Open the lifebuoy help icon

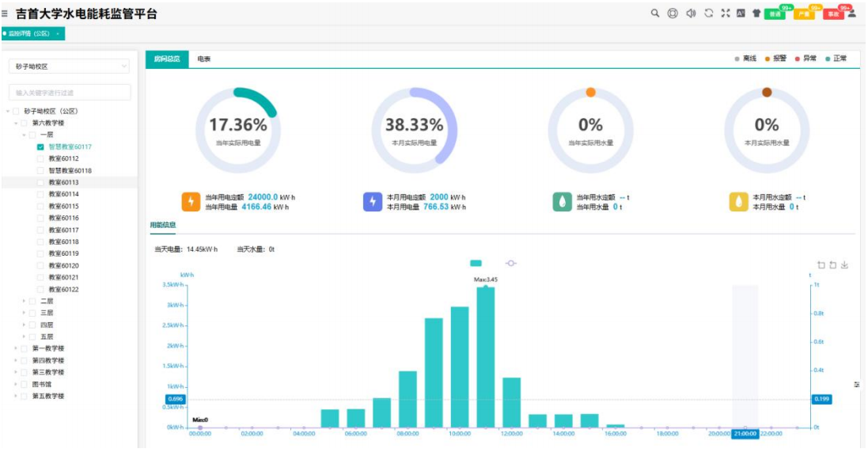673,13
